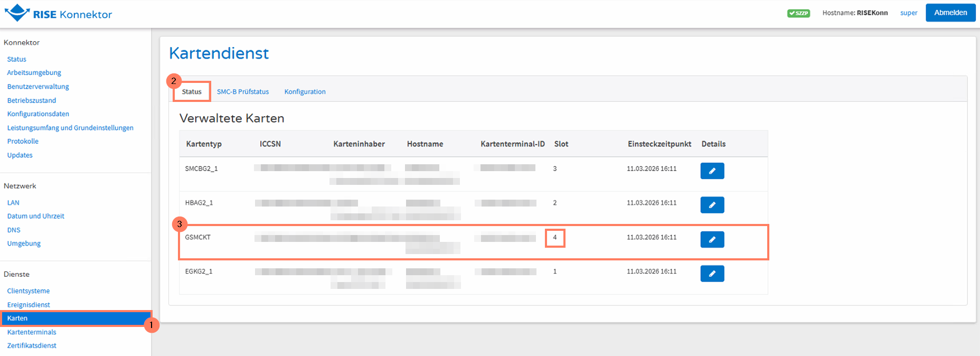Click the Details column header
Viewport: 980px width, 356px height.
[713, 144]
